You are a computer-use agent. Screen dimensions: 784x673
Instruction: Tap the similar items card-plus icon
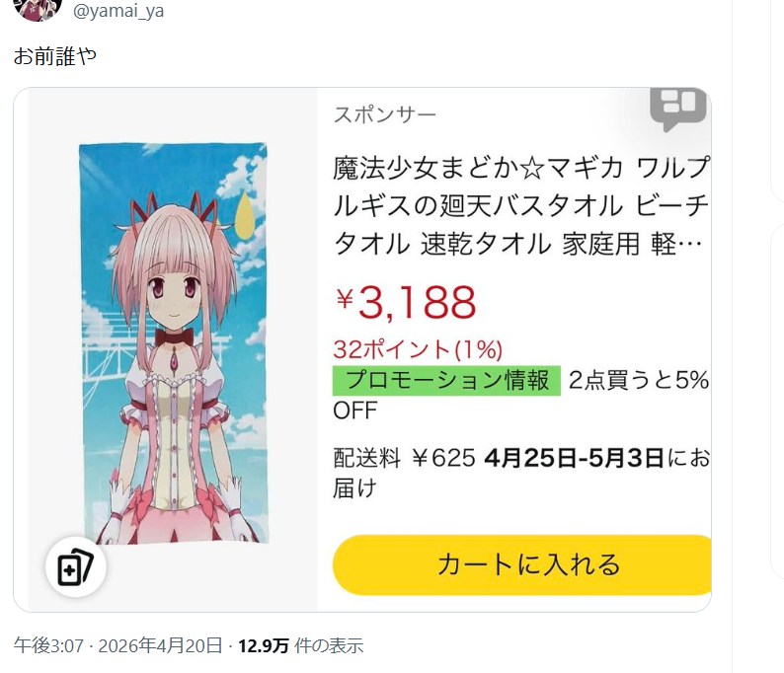pos(75,567)
